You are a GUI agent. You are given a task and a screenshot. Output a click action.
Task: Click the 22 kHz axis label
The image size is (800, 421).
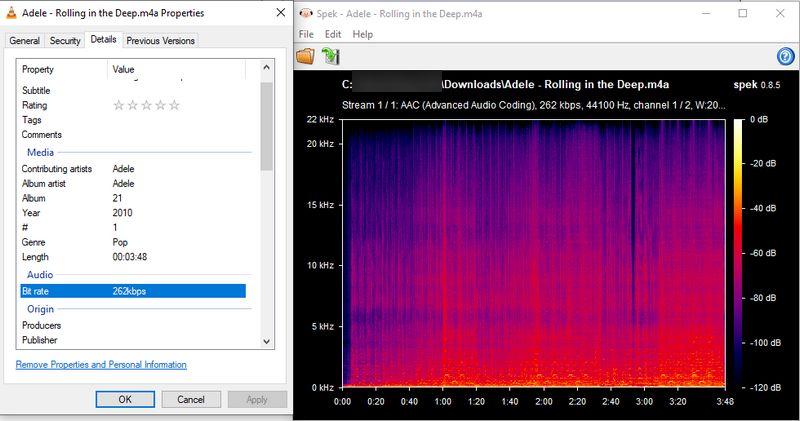320,119
